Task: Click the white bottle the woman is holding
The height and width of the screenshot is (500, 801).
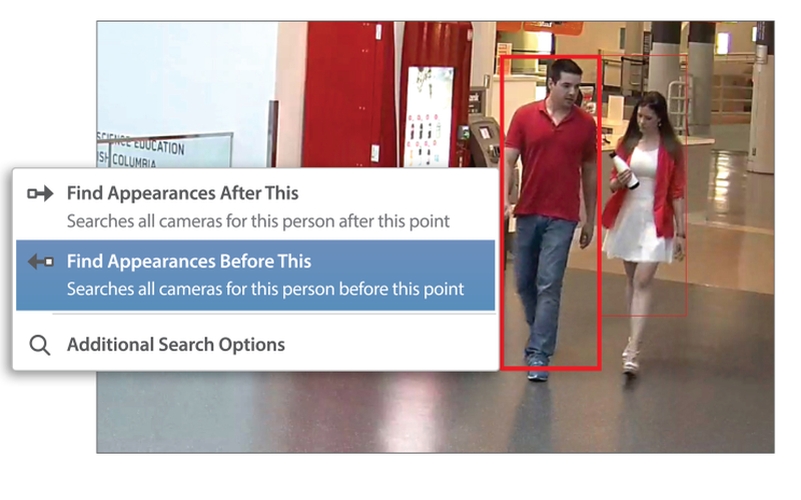Action: click(627, 172)
